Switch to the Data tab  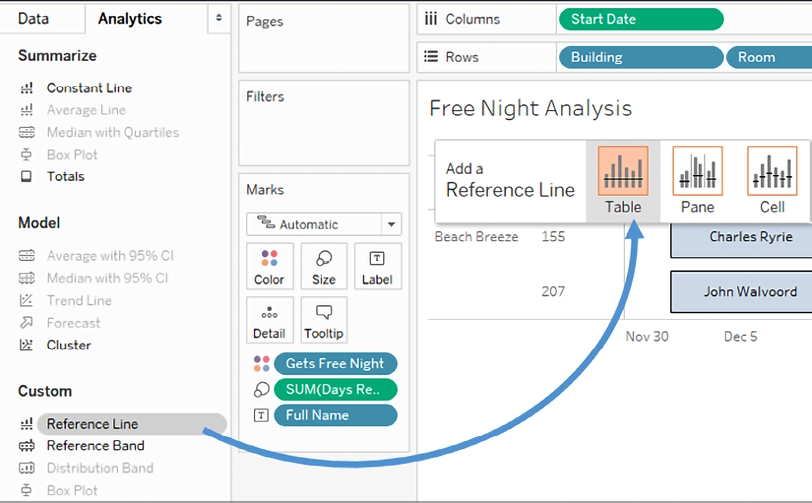point(33,19)
